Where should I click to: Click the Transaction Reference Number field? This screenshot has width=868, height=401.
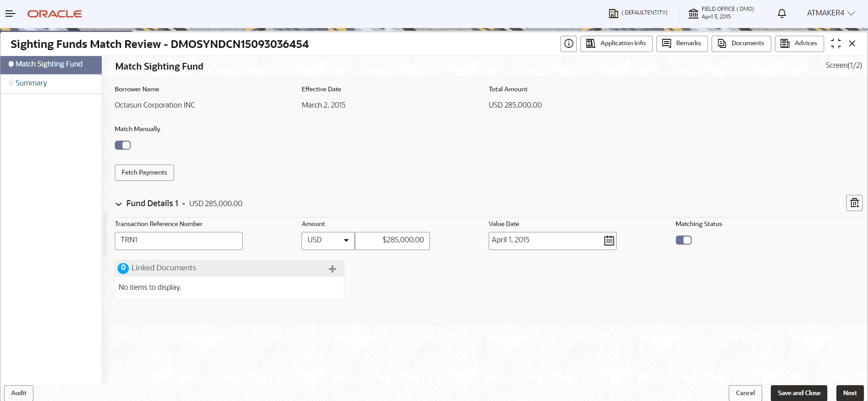tap(179, 241)
